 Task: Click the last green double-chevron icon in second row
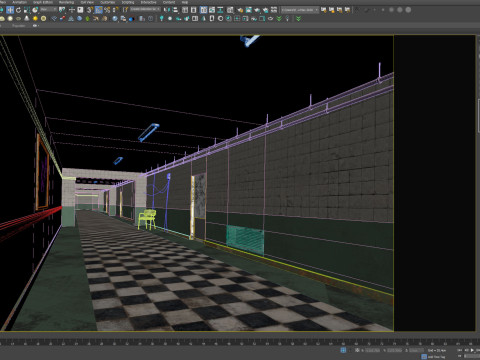298,18
